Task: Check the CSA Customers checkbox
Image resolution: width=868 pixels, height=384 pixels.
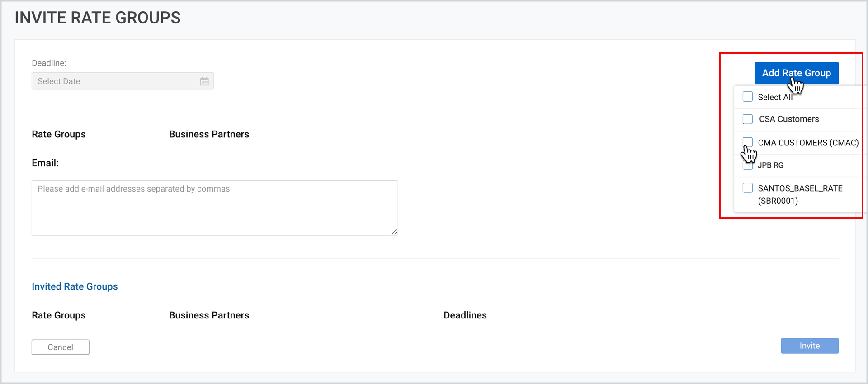Action: coord(748,119)
